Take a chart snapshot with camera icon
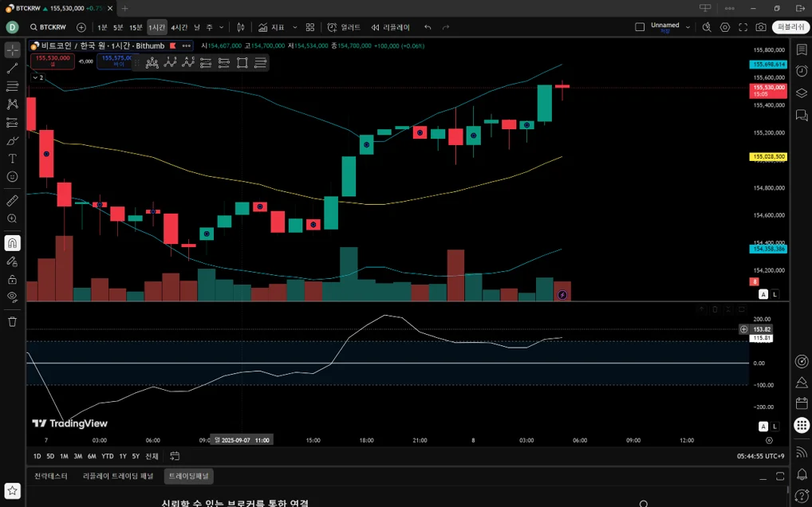The image size is (812, 507). pos(761,27)
